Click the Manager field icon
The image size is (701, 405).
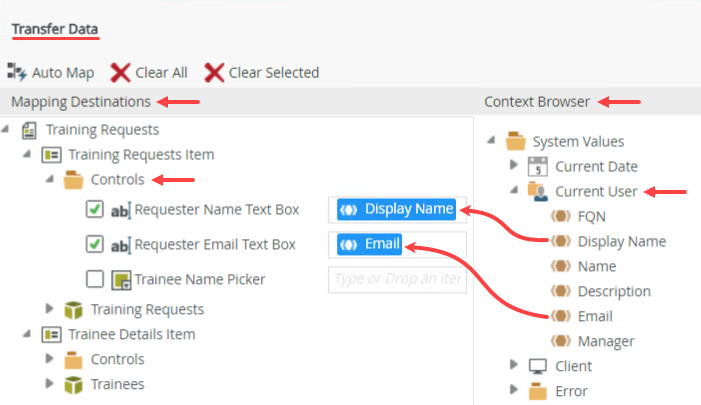coord(561,341)
